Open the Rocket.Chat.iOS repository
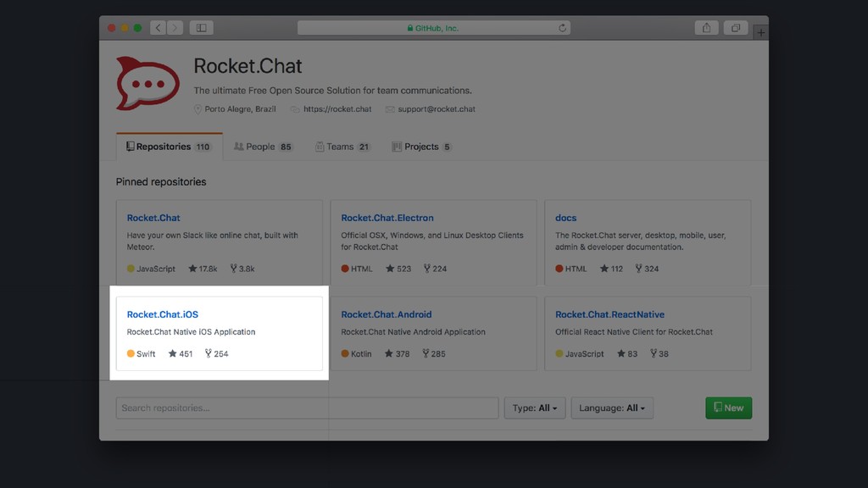The width and height of the screenshot is (868, 488). (162, 314)
